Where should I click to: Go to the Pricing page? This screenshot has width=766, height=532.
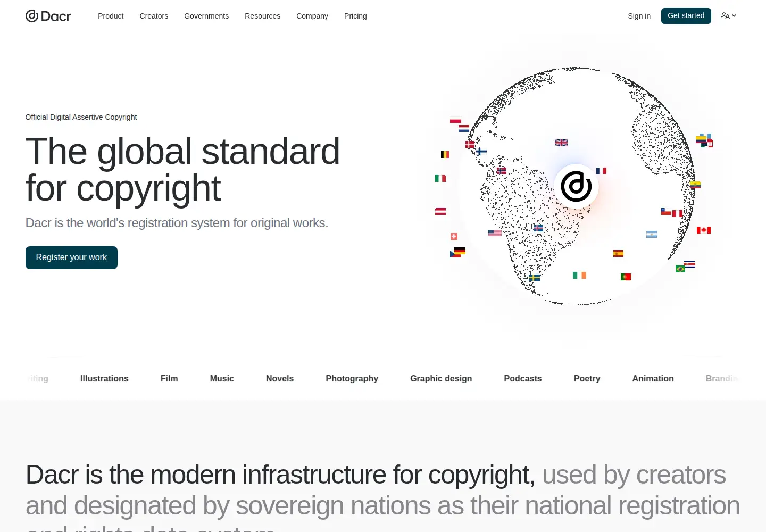(355, 16)
